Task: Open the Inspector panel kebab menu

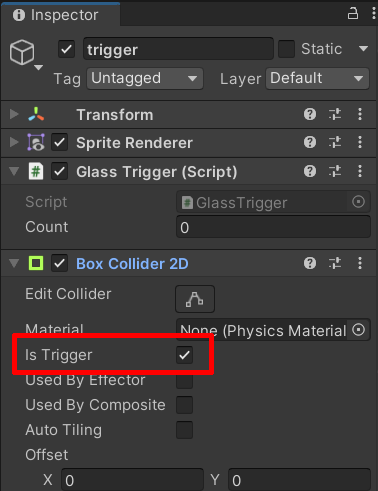Action: click(x=374, y=14)
